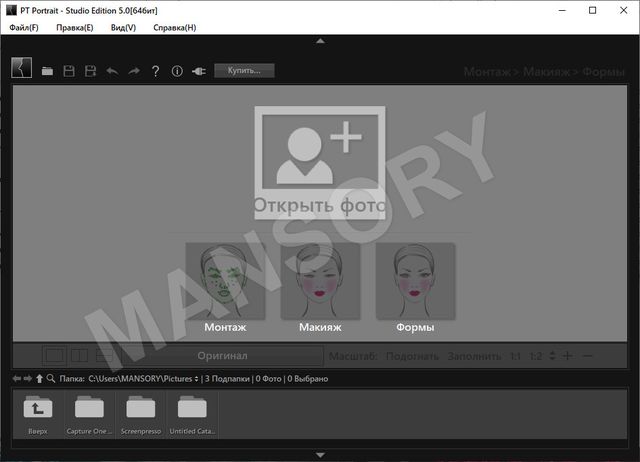The image size is (640, 462).
Task: Click the save disk icon
Action: click(69, 71)
